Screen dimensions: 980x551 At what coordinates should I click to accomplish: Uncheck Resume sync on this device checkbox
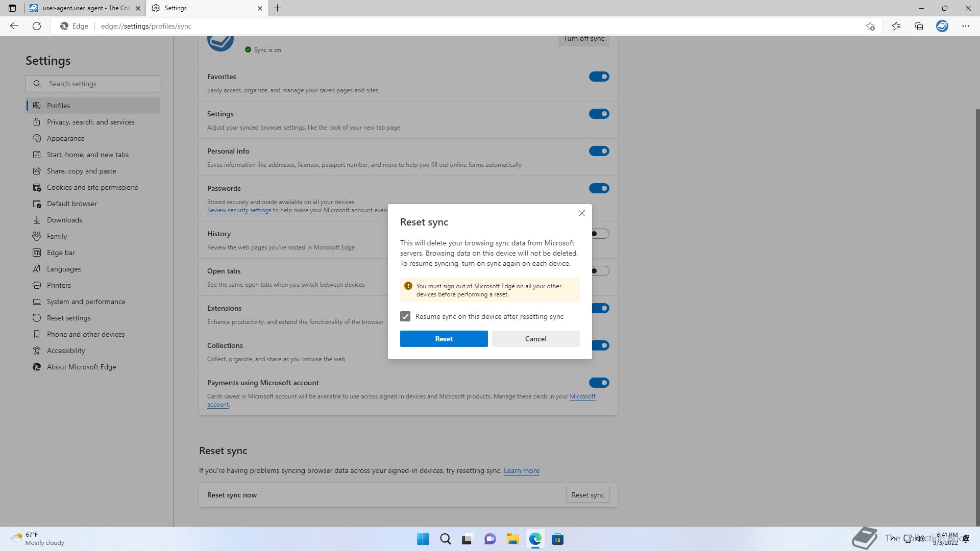pyautogui.click(x=405, y=316)
